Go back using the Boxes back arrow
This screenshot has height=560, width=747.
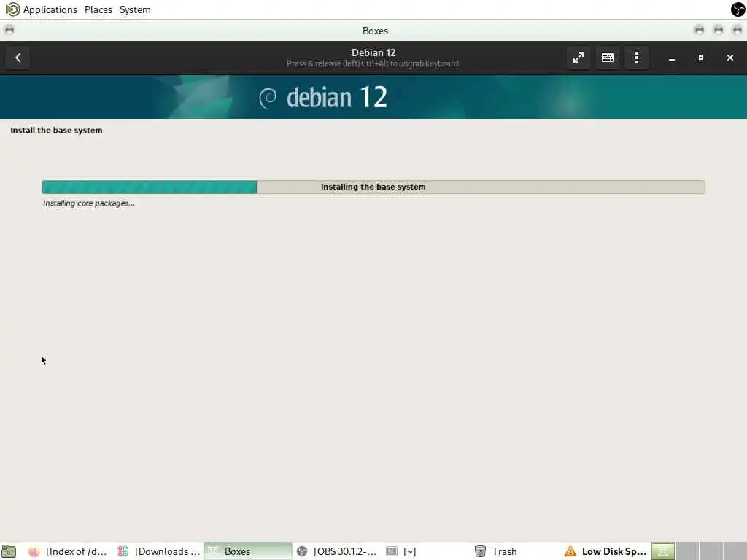(18, 58)
